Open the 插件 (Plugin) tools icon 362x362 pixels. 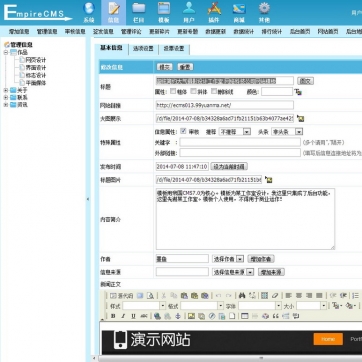point(214,8)
